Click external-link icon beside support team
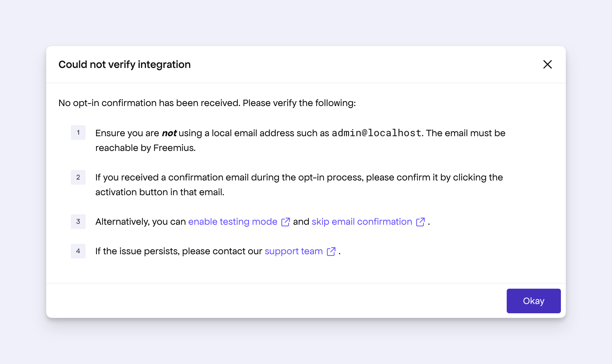 coord(331,251)
